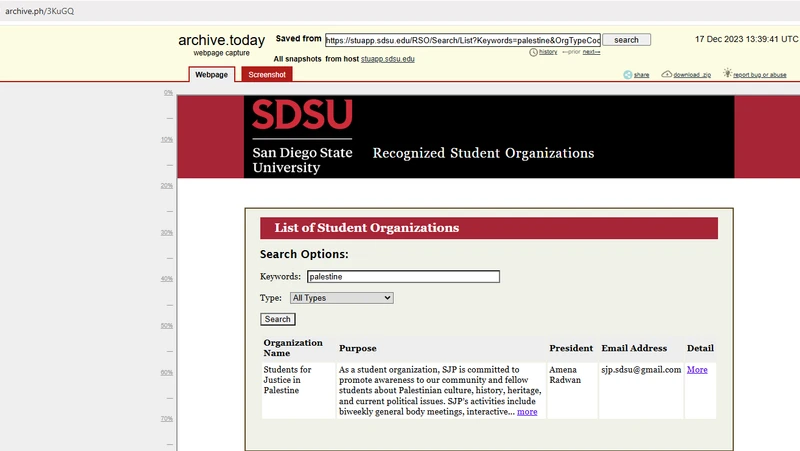The height and width of the screenshot is (451, 800).
Task: Click the download zip cloud icon
Action: pyautogui.click(x=666, y=74)
